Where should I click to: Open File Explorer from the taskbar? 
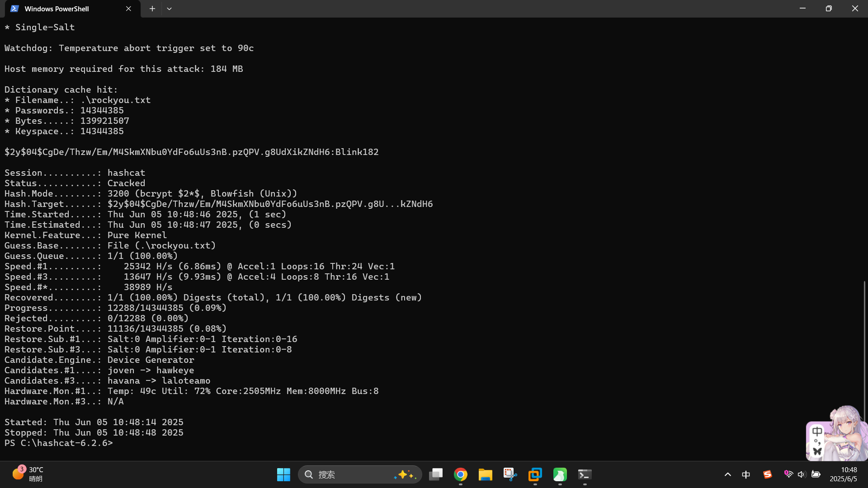coord(486,474)
